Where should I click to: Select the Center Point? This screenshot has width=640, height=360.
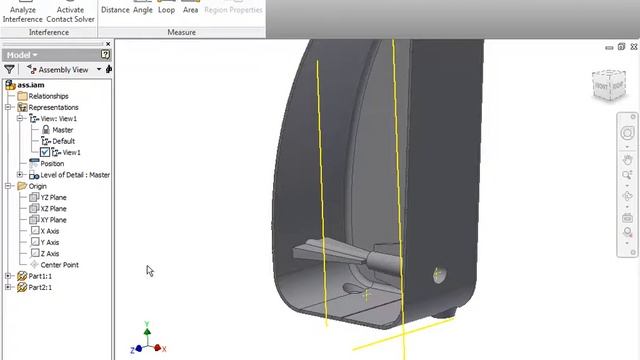click(x=60, y=265)
